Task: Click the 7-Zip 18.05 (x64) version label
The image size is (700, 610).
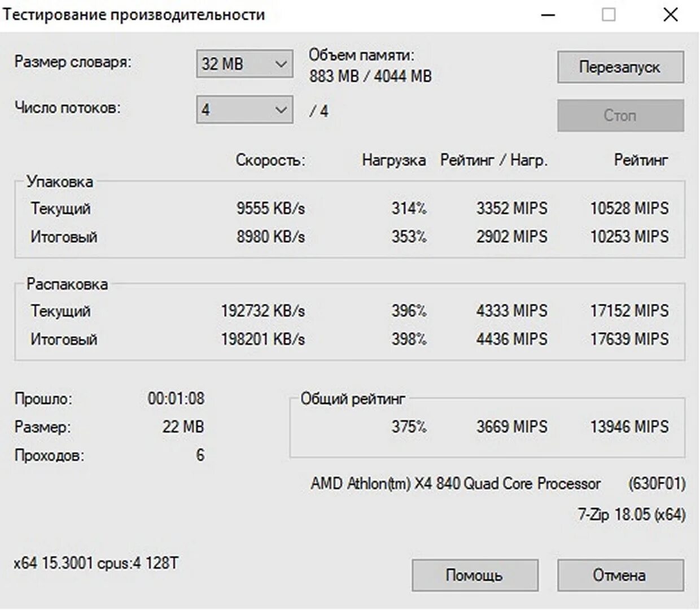Action: [631, 515]
